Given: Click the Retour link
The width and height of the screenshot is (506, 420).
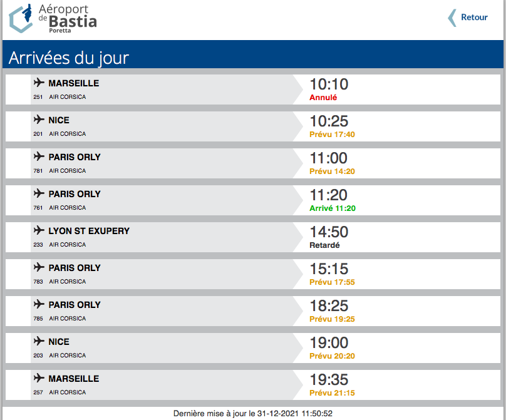Looking at the screenshot, I should [x=474, y=18].
